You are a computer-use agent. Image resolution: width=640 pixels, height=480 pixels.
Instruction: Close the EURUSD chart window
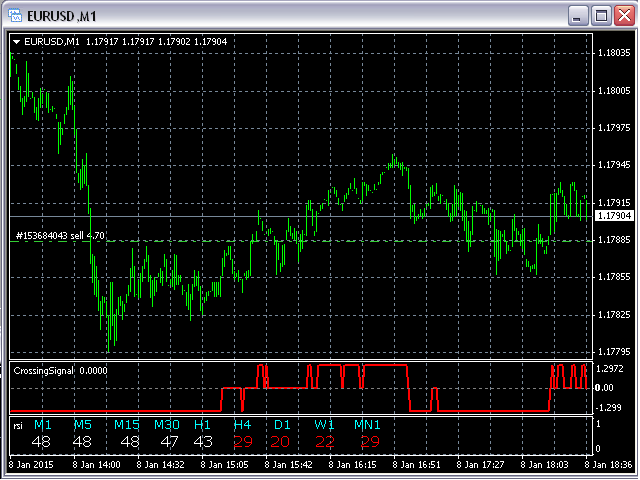tap(623, 16)
